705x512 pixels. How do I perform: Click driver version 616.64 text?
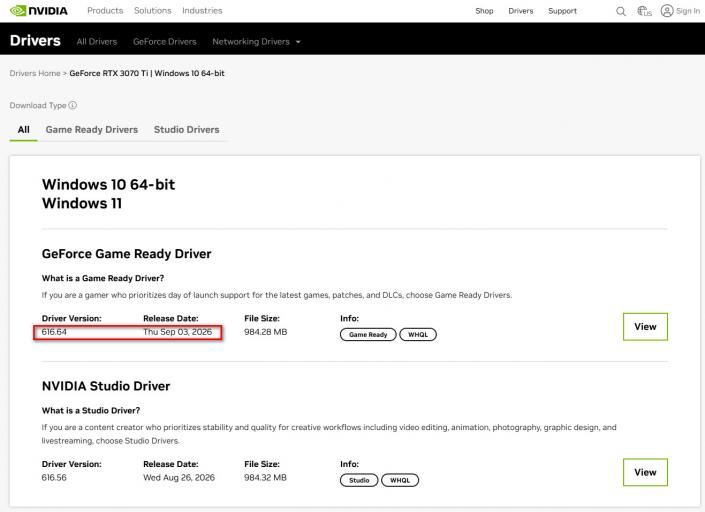coord(54,332)
